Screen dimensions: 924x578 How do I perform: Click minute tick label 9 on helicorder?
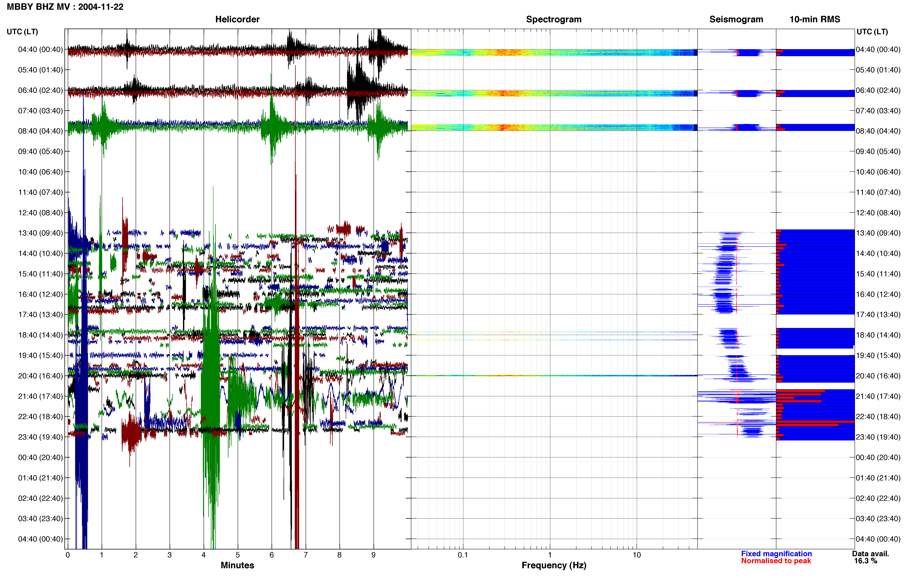[373, 555]
